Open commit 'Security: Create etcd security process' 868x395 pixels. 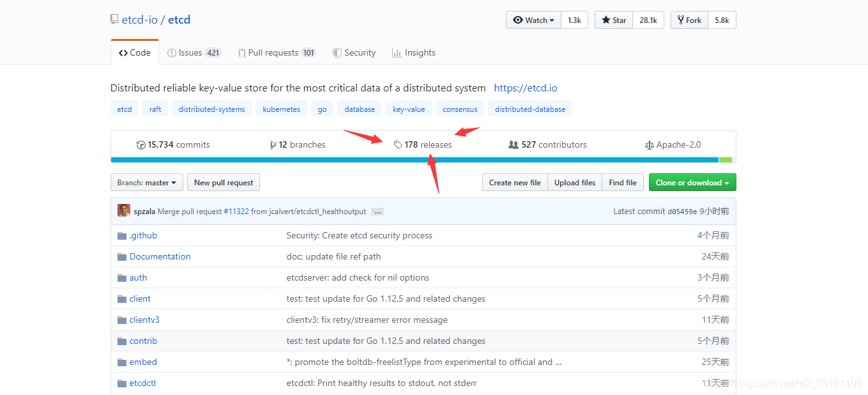[360, 235]
